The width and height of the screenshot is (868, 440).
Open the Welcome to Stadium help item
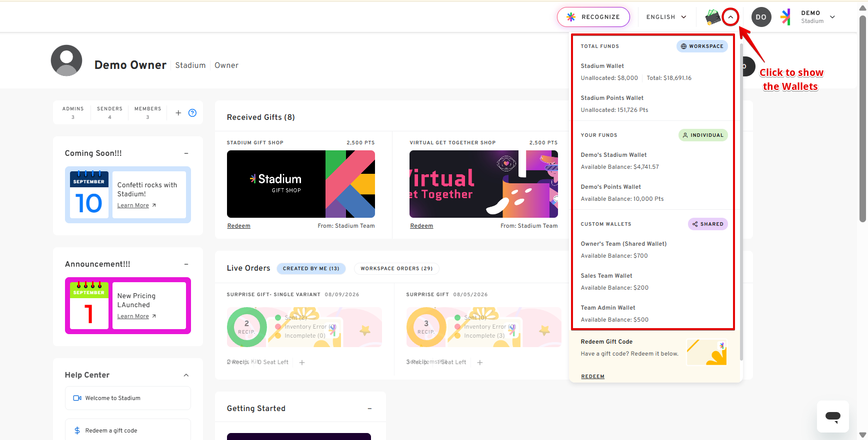click(x=128, y=398)
